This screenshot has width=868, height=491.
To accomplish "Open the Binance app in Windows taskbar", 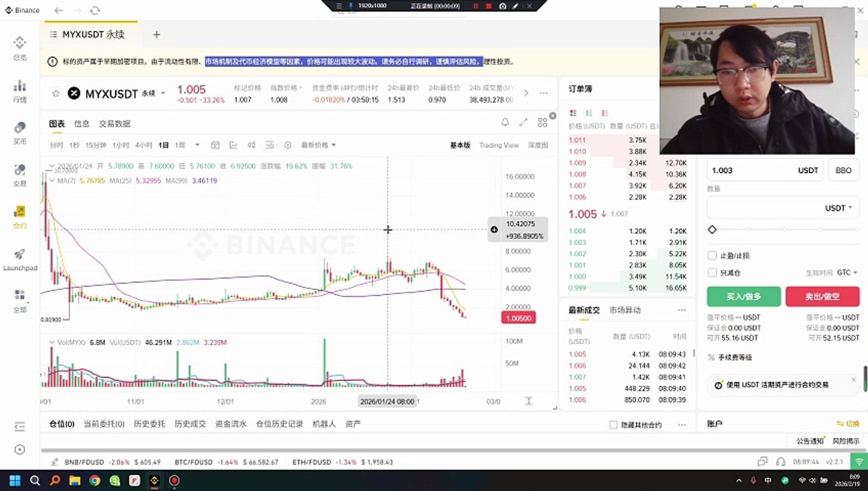I will (x=154, y=480).
